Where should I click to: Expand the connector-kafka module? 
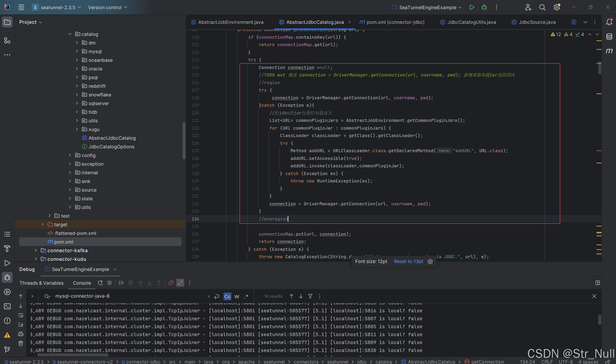point(36,250)
